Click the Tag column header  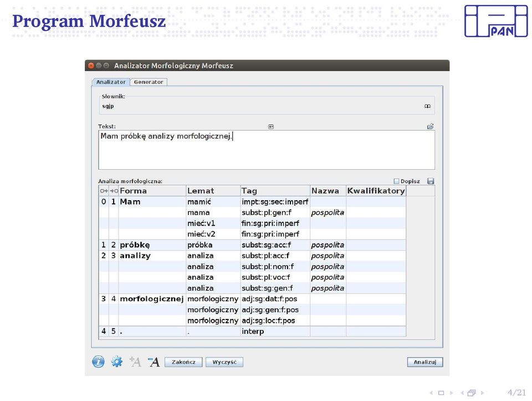point(275,191)
